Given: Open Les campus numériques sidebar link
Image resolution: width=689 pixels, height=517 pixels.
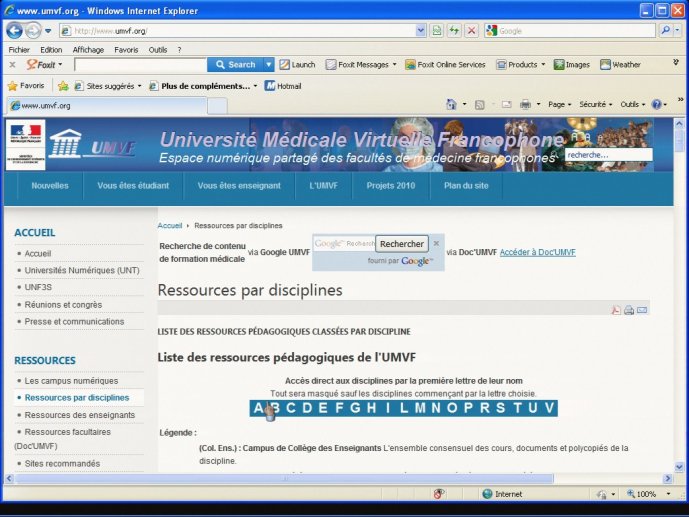Looking at the screenshot, I should click(x=71, y=381).
